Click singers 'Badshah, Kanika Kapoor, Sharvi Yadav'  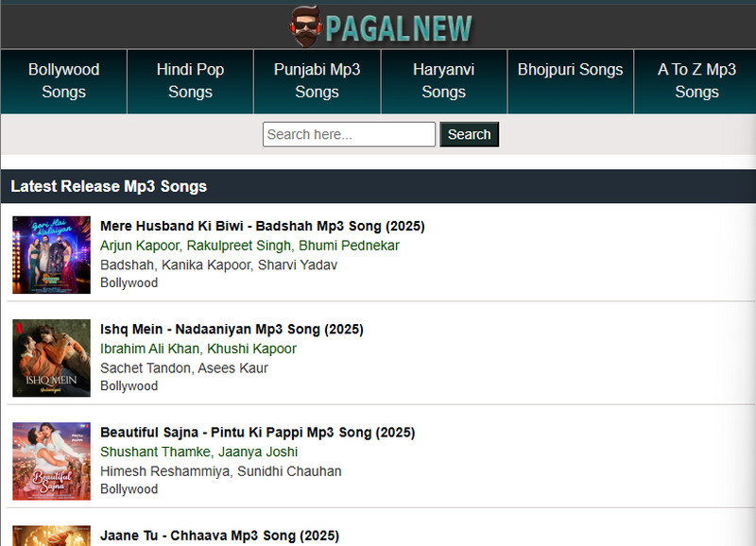[219, 265]
